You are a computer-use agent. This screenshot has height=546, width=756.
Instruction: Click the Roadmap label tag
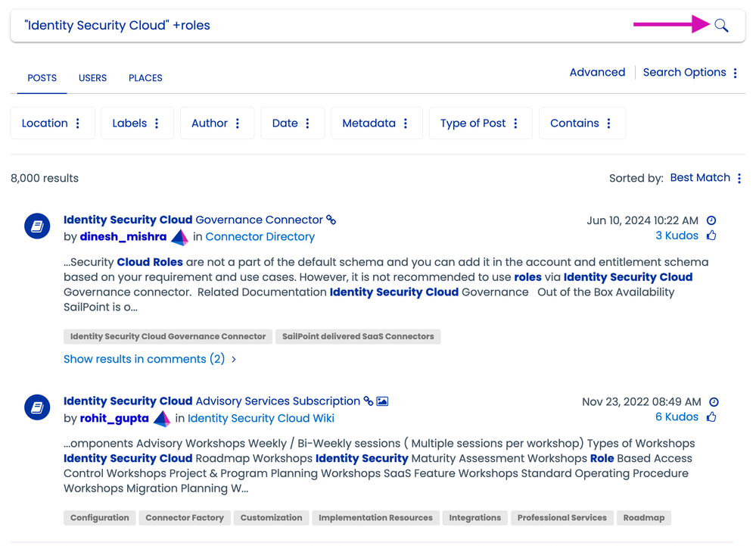click(x=643, y=518)
